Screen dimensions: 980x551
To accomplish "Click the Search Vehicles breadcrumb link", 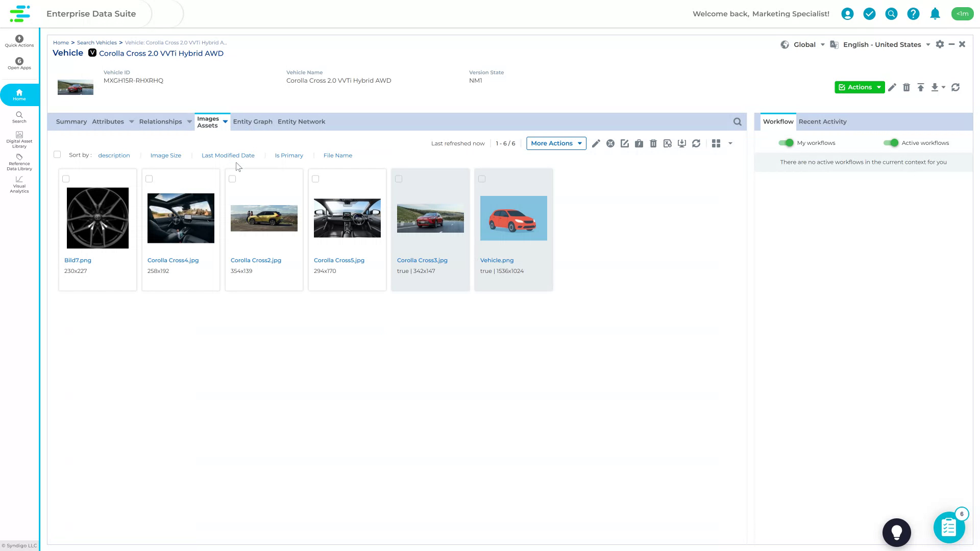I will tap(96, 42).
